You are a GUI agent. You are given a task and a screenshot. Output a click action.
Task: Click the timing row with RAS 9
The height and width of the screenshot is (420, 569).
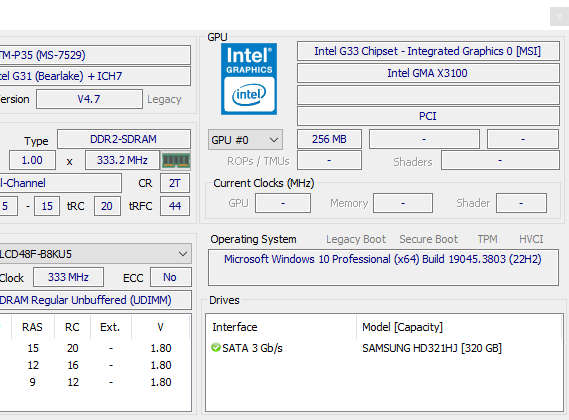[95, 382]
